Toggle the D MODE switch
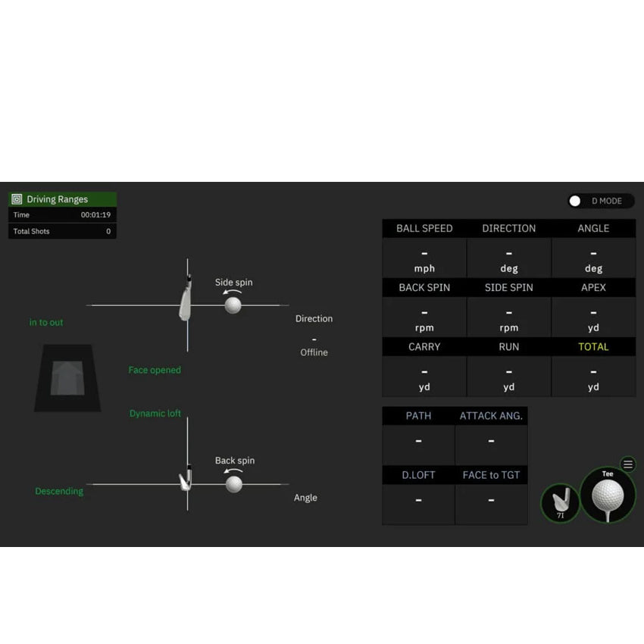This screenshot has height=644, width=644. pos(601,201)
